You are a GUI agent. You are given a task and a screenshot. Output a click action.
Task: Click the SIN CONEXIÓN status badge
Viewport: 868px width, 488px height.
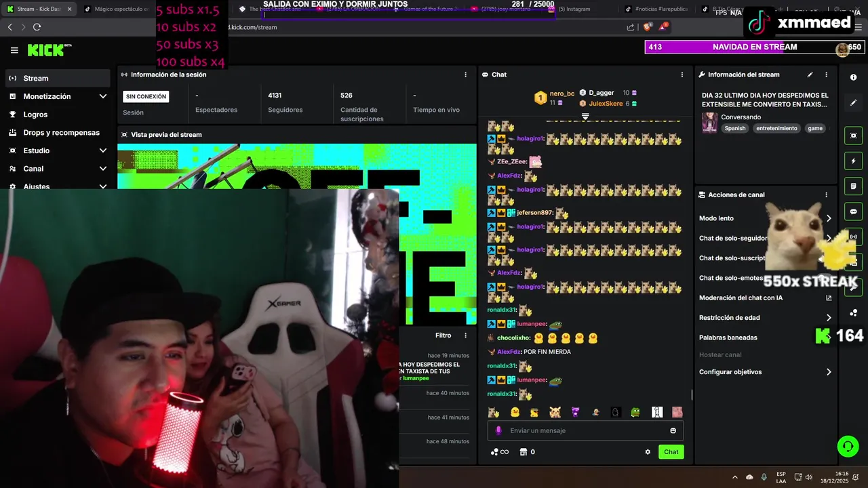(x=146, y=96)
